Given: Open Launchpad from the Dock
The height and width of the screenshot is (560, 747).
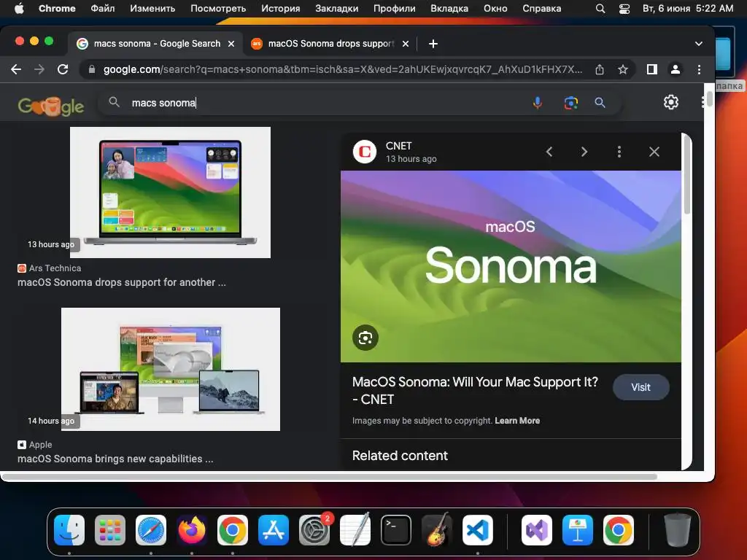Looking at the screenshot, I should (x=110, y=530).
